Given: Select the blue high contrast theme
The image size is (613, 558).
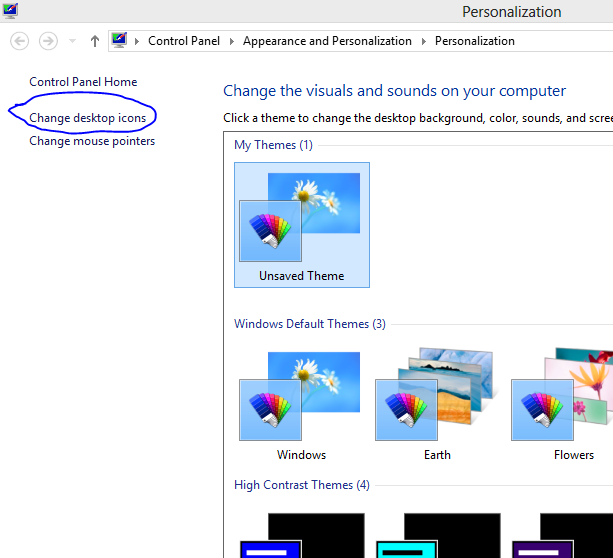Looking at the screenshot, I should [302, 536].
